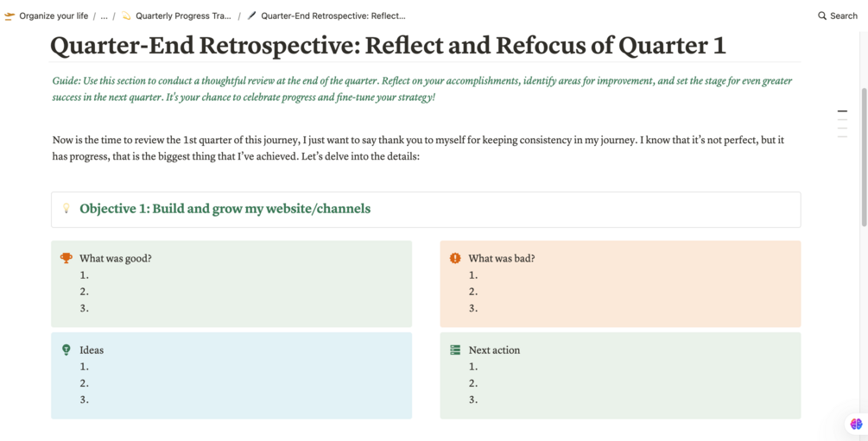This screenshot has width=868, height=441.
Task: Click the Quarter-End Retrospective page title
Action: 388,46
